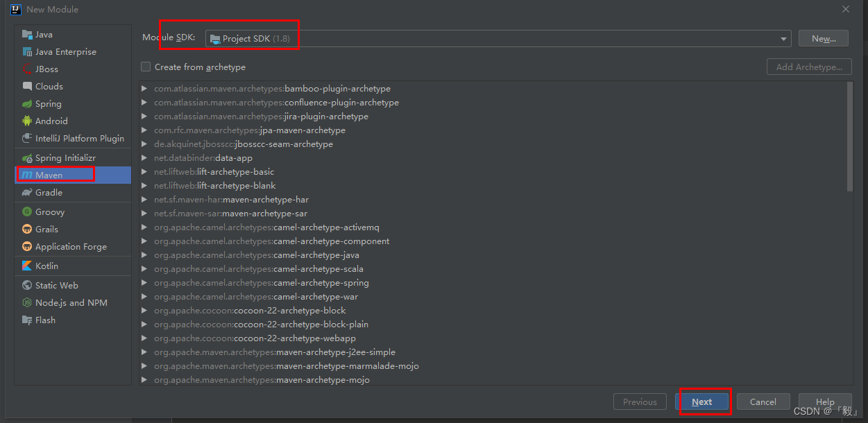This screenshot has height=423, width=868.
Task: Click the Project SDK folder icon
Action: 215,39
